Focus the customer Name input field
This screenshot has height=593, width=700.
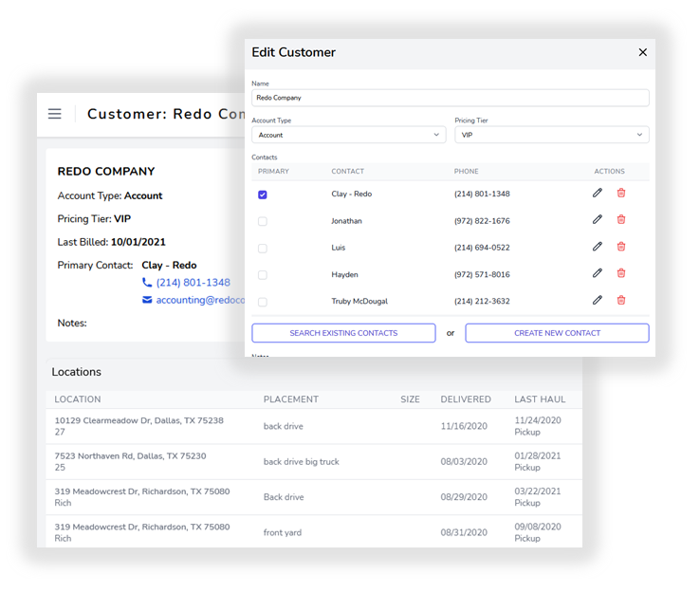[450, 98]
